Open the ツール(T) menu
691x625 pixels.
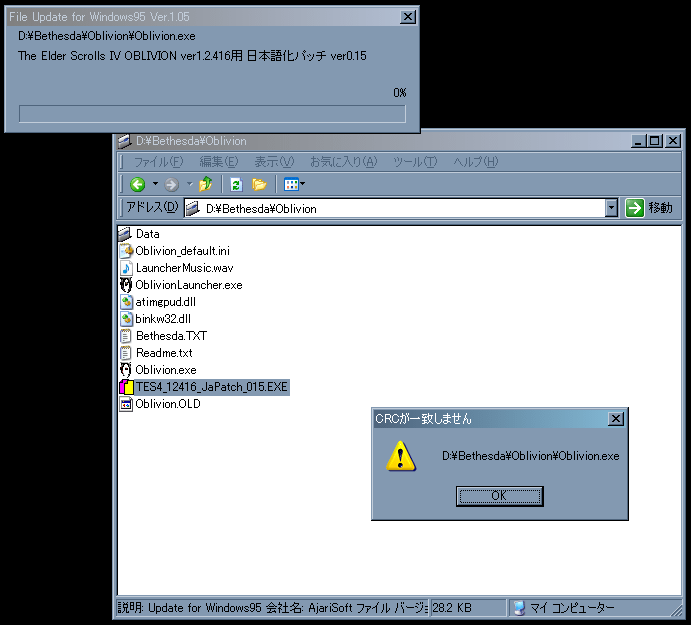414,162
